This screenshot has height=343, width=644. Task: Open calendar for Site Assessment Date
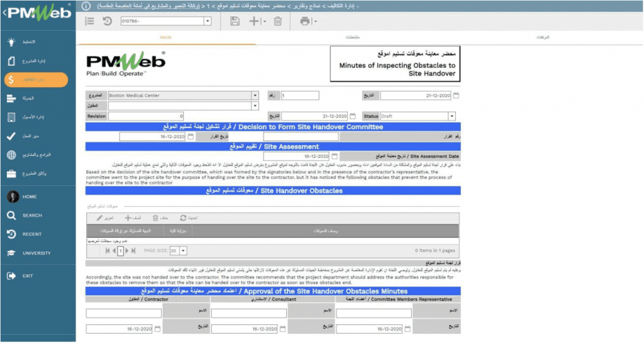(x=335, y=156)
